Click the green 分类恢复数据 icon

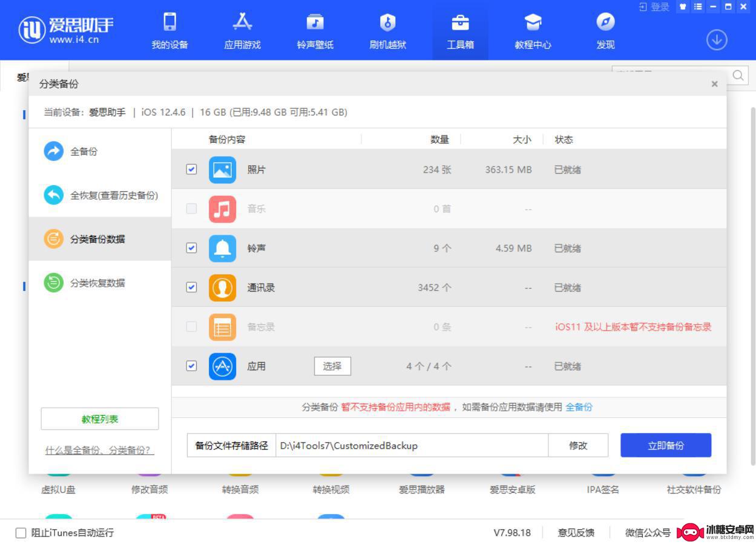tap(53, 282)
